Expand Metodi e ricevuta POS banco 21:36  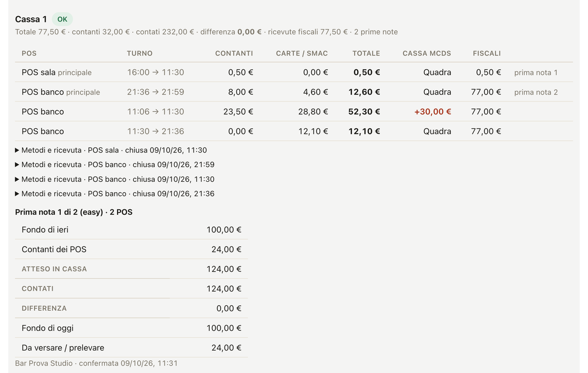(115, 194)
